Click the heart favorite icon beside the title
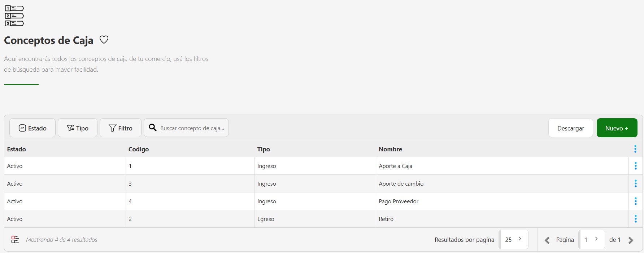 [x=104, y=40]
